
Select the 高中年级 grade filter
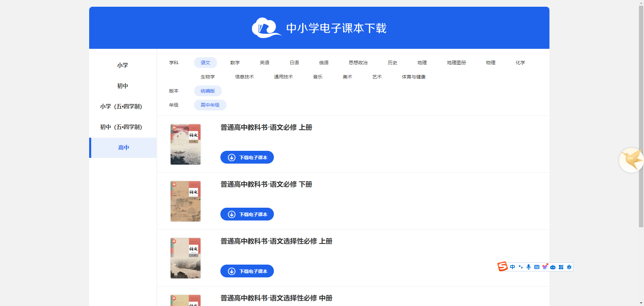point(210,105)
